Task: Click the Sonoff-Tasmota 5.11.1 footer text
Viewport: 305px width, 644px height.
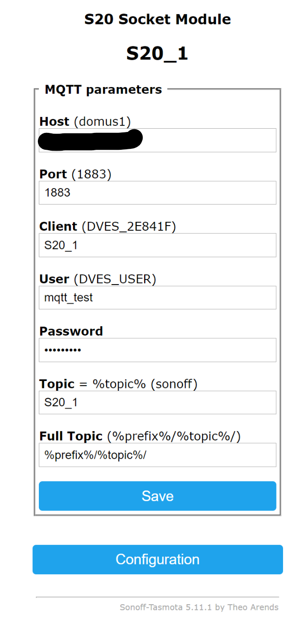Action: (199, 607)
